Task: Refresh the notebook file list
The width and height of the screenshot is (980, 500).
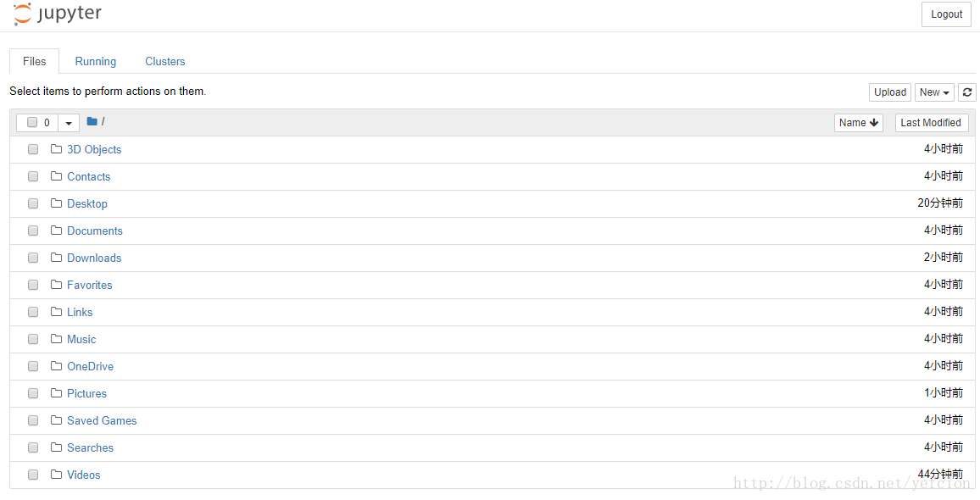Action: pyautogui.click(x=967, y=92)
